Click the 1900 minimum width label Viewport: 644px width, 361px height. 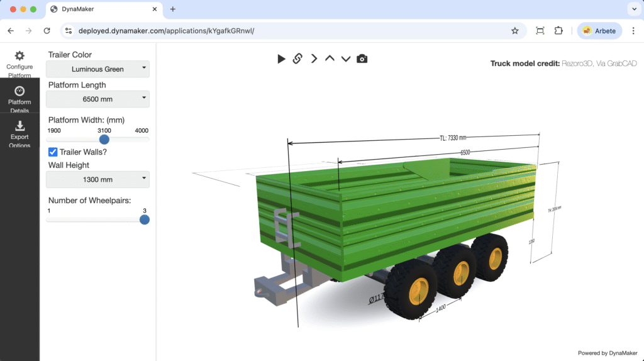click(54, 131)
